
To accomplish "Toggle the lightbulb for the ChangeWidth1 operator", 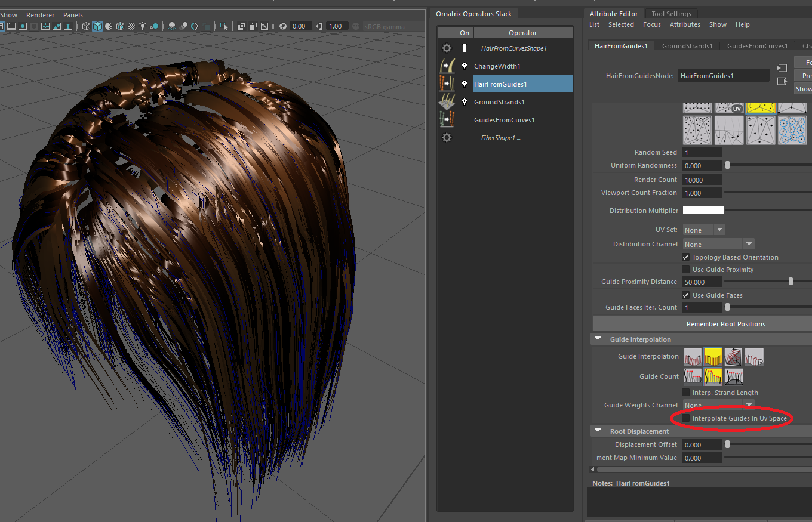I will point(465,66).
